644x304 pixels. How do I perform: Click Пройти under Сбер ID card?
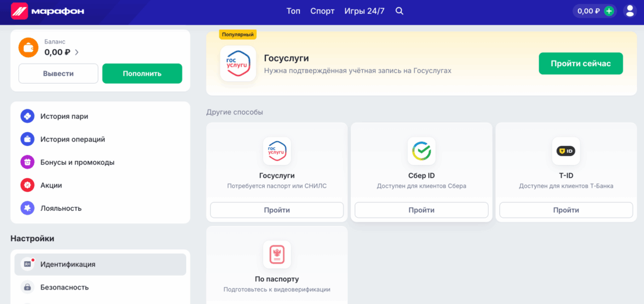421,210
